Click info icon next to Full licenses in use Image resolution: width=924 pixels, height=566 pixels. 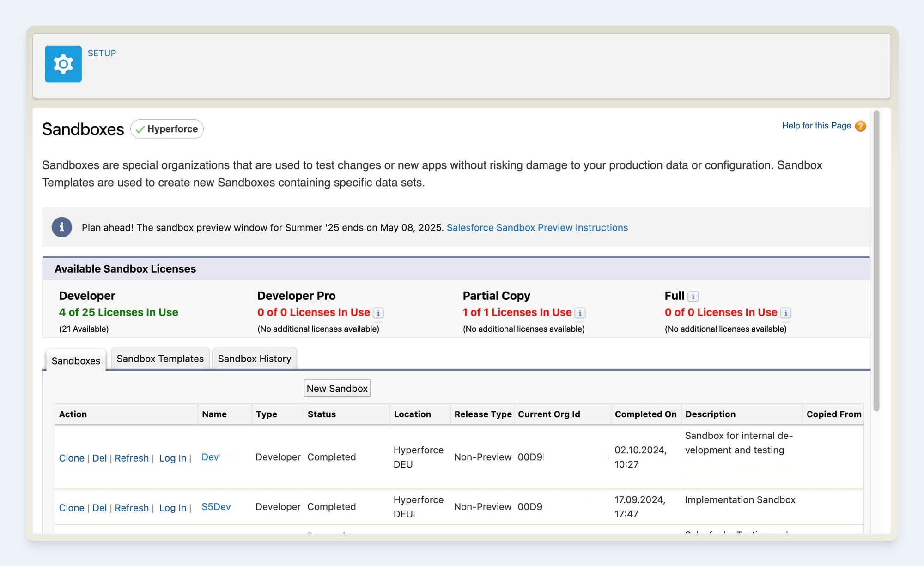click(785, 313)
